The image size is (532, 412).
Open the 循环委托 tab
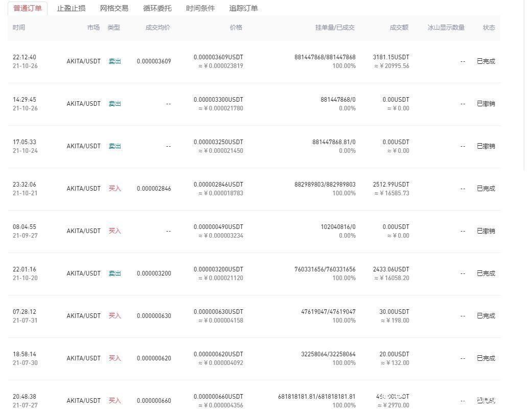(x=157, y=8)
